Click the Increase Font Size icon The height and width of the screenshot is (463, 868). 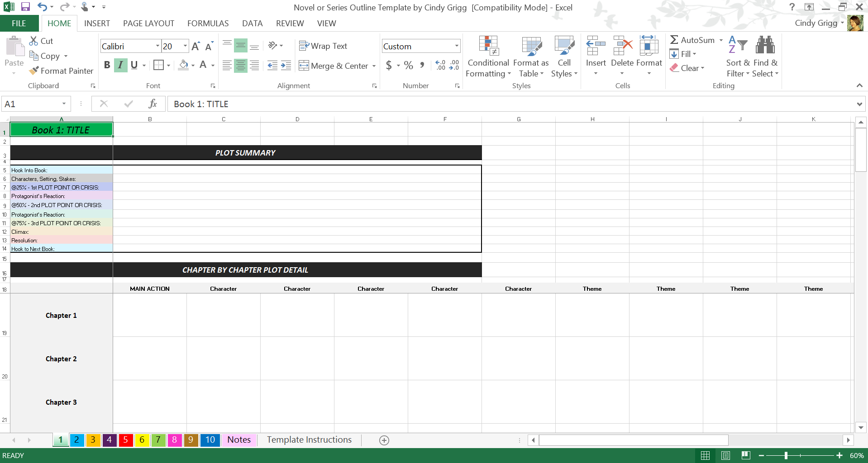click(196, 46)
